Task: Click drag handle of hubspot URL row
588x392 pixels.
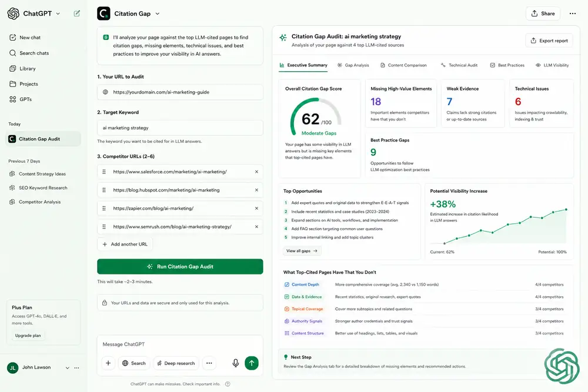Action: (104, 190)
